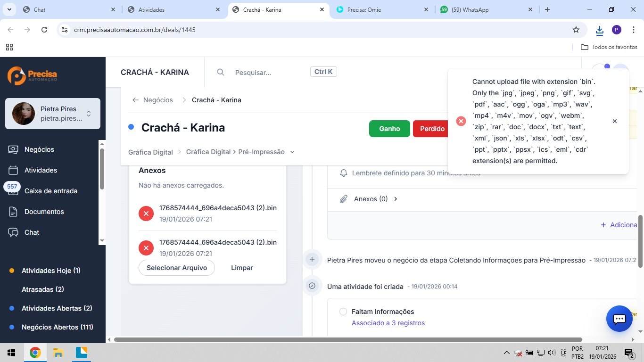
Task: Open Negócios in the sidebar
Action: (x=39, y=149)
